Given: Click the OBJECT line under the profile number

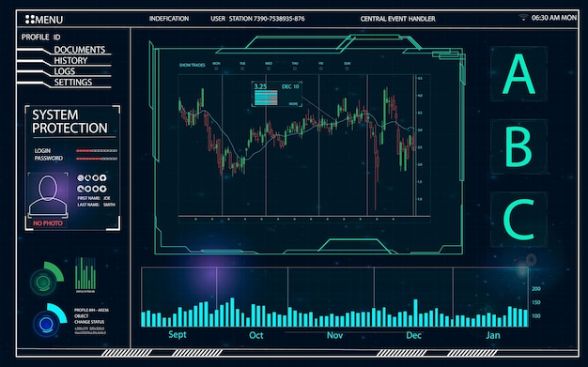Looking at the screenshot, I should [x=82, y=316].
